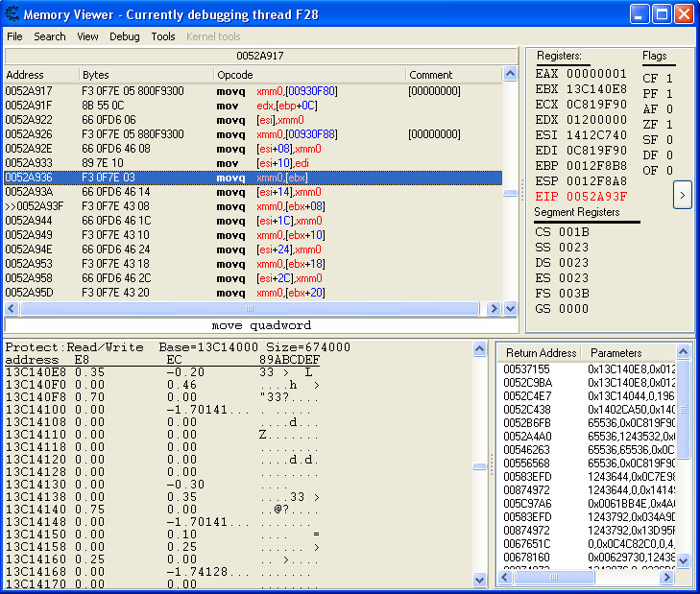
Task: Click the disassembler vertical scrollbar thumb
Action: click(510, 193)
